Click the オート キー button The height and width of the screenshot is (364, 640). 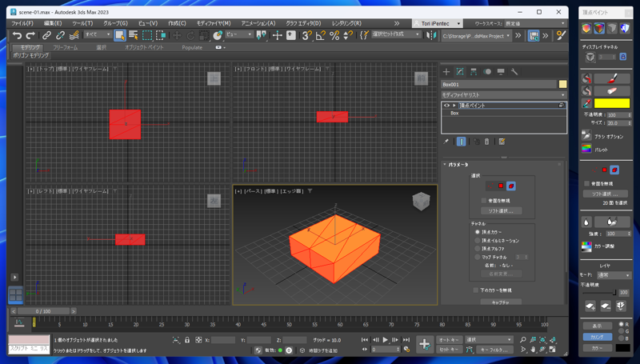point(450,339)
